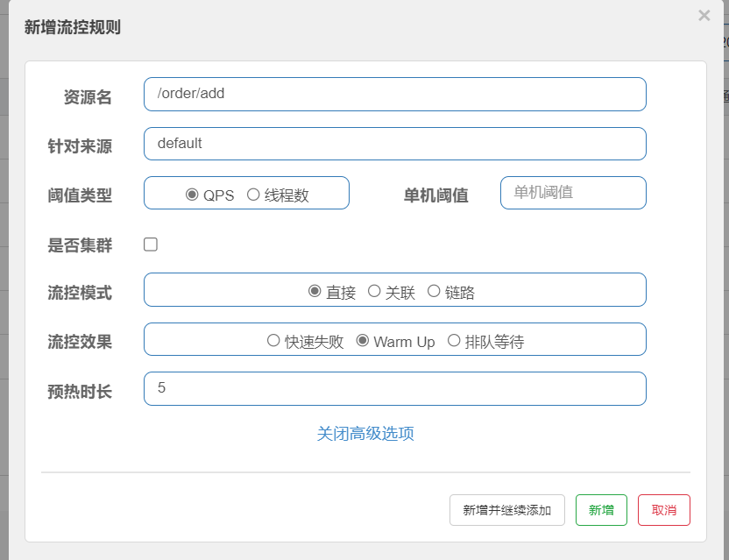Focus the 针对来源 field containing default
Screen dimensions: 729x560
click(x=394, y=144)
